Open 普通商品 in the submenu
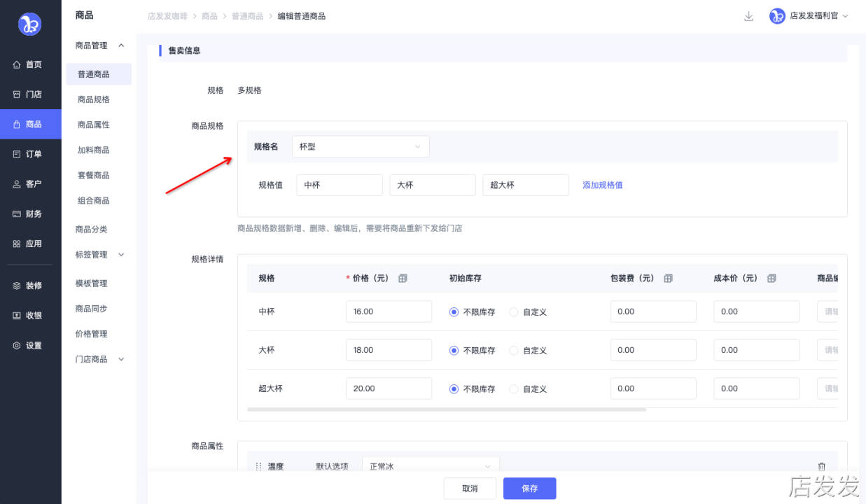 coord(99,74)
